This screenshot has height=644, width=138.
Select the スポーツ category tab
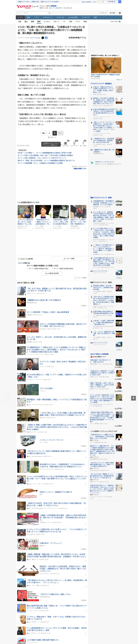(x=56, y=22)
